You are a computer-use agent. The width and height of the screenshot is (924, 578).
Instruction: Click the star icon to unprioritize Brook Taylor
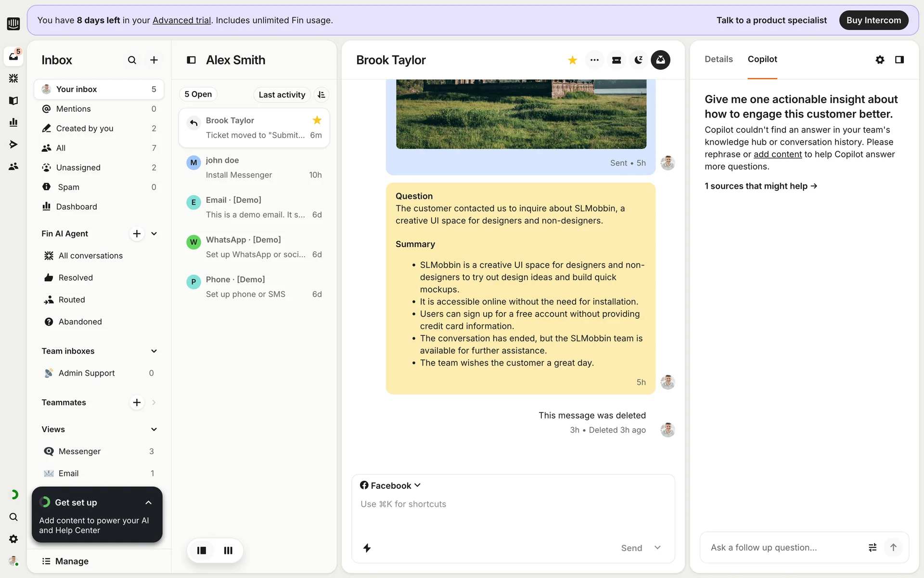(572, 60)
